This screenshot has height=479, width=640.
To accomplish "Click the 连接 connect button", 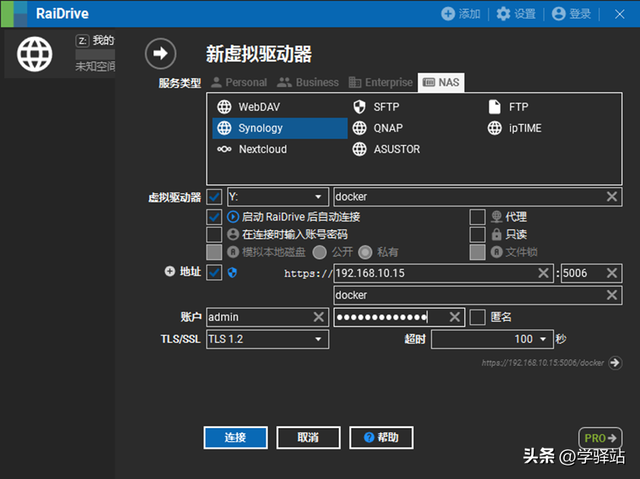I will (x=236, y=437).
